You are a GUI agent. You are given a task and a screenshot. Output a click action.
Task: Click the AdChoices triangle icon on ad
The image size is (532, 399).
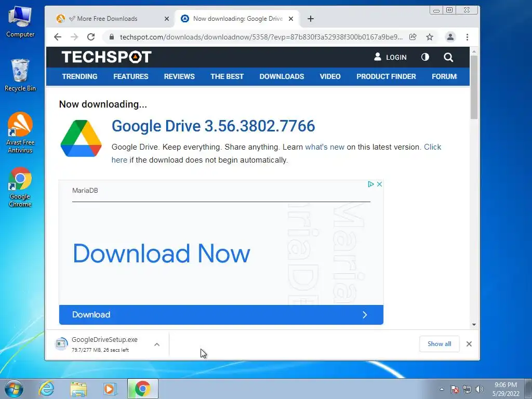pos(371,184)
